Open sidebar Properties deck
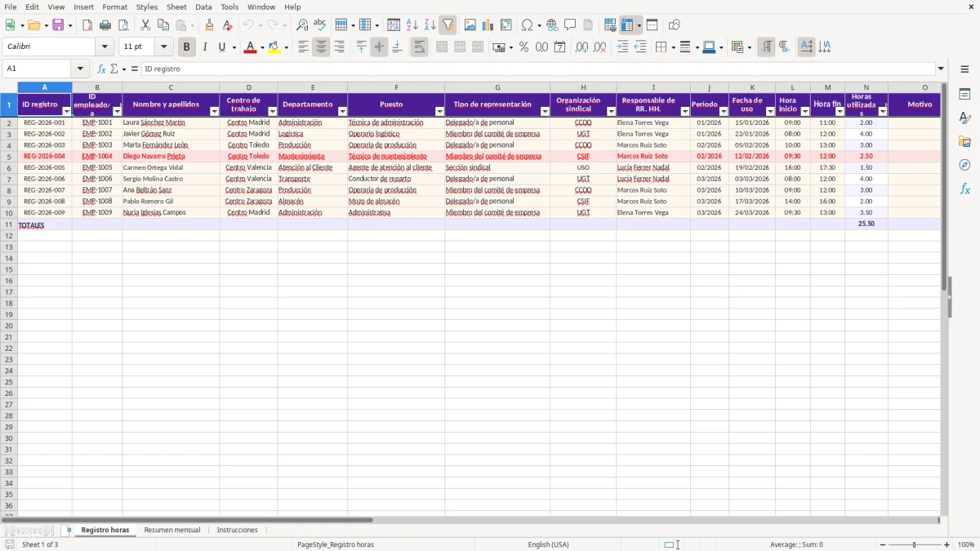 point(965,95)
